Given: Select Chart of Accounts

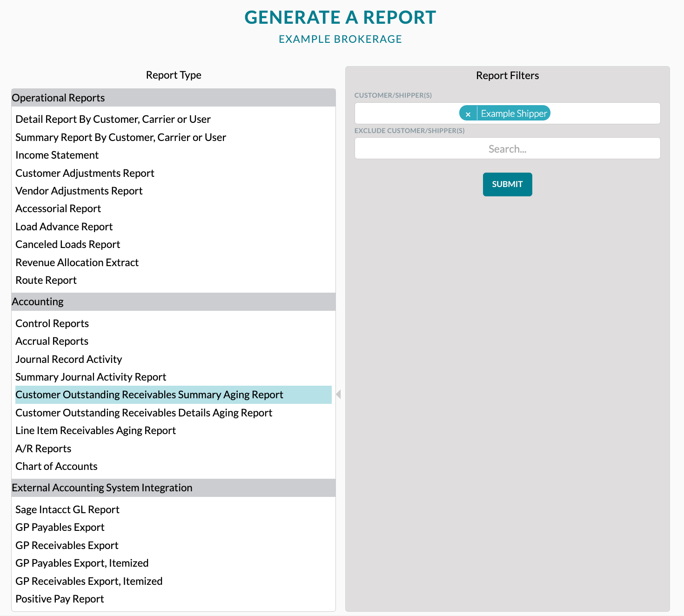Looking at the screenshot, I should tap(56, 466).
